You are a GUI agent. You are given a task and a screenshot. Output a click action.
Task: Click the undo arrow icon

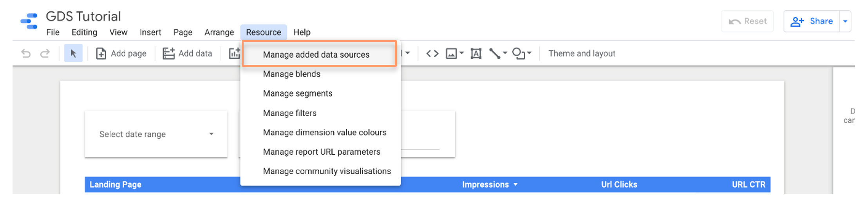click(x=26, y=53)
